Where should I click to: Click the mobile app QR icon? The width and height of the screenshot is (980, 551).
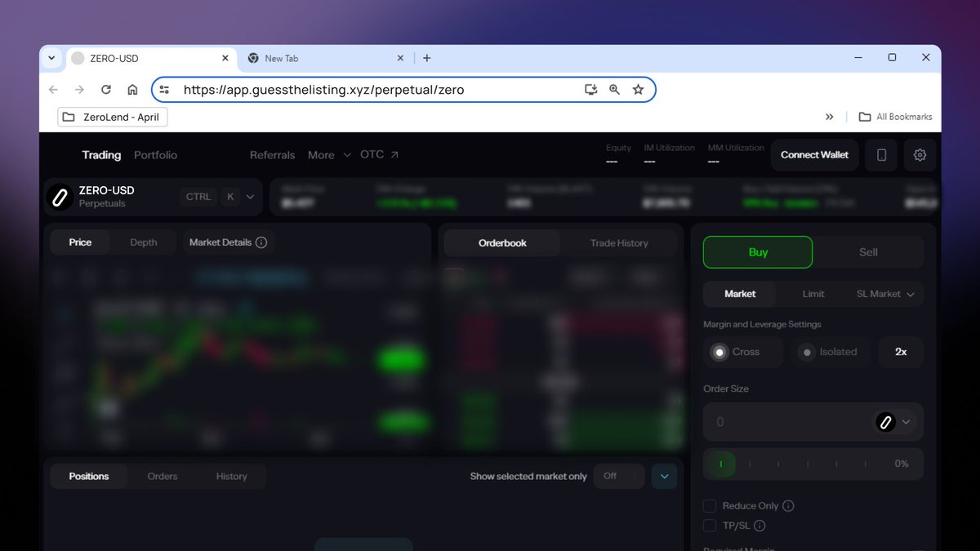click(x=881, y=155)
